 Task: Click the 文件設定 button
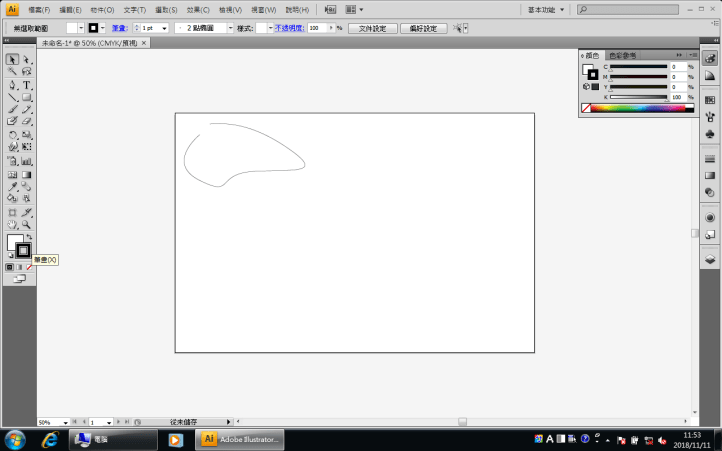click(x=372, y=29)
